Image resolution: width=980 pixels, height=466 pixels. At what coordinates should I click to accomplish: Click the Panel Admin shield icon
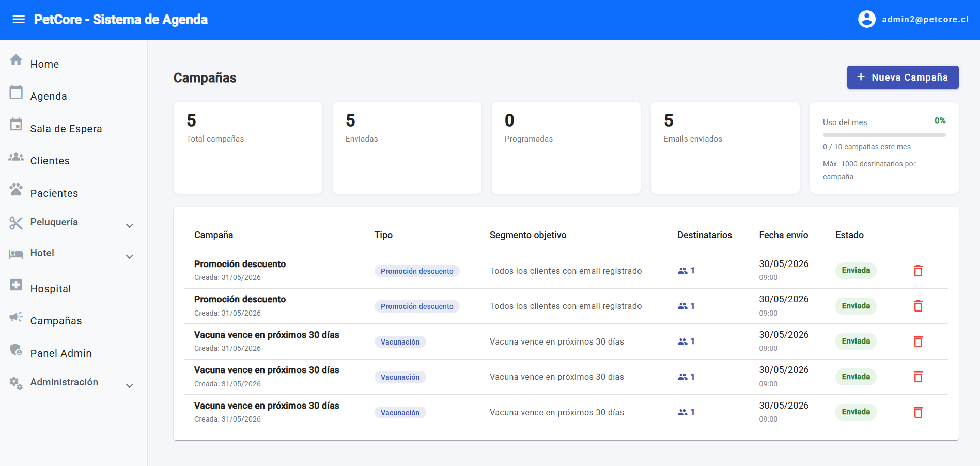(x=16, y=349)
